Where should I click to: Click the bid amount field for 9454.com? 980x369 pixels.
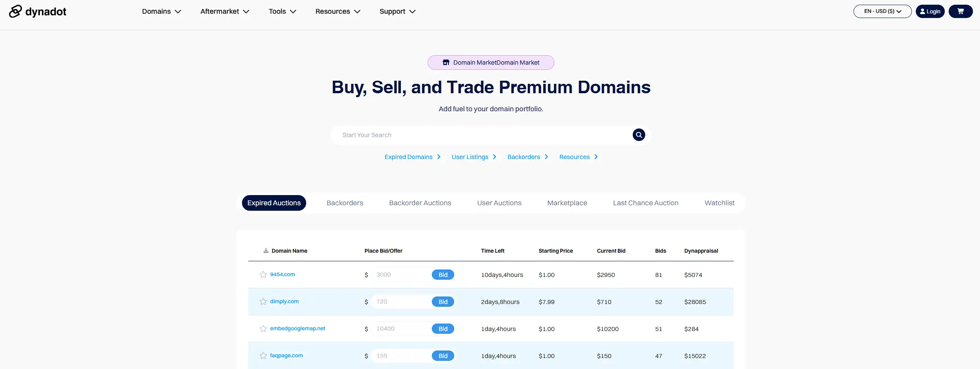(x=401, y=275)
